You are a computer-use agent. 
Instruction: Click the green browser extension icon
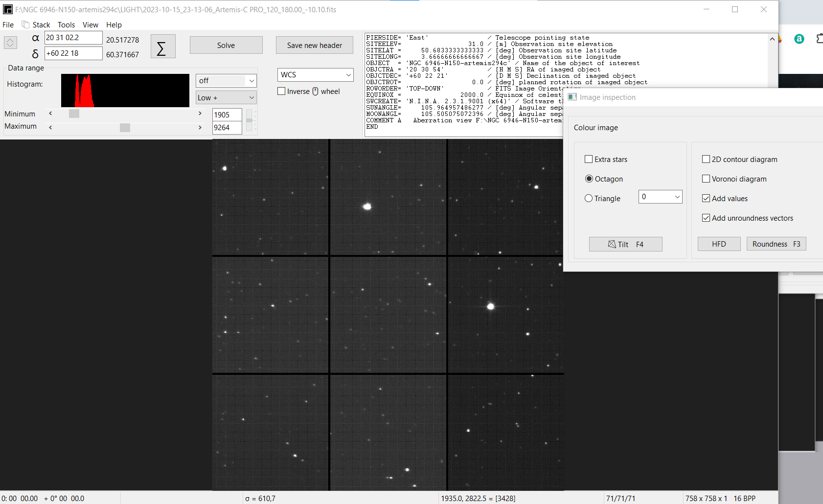point(799,39)
